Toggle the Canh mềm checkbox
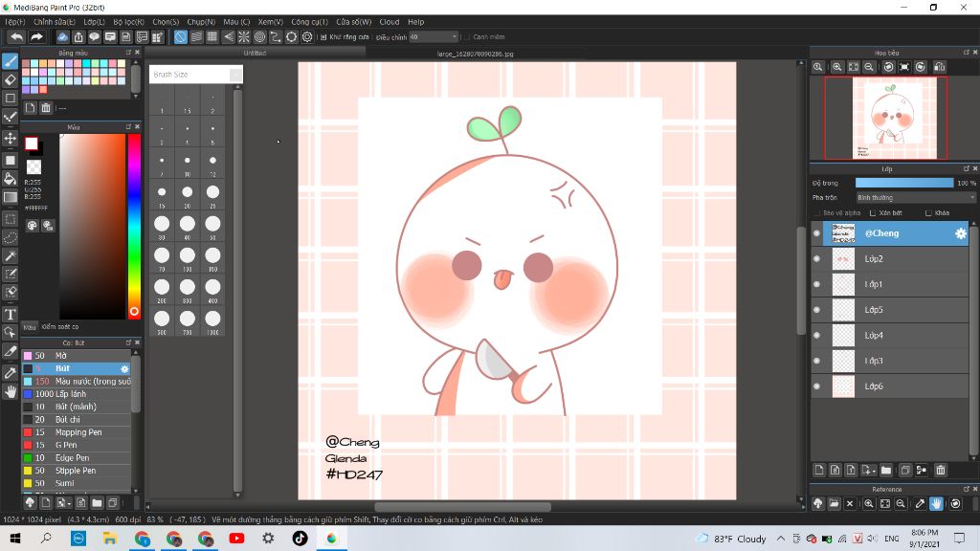Viewport: 980px width, 551px height. pyautogui.click(x=467, y=37)
